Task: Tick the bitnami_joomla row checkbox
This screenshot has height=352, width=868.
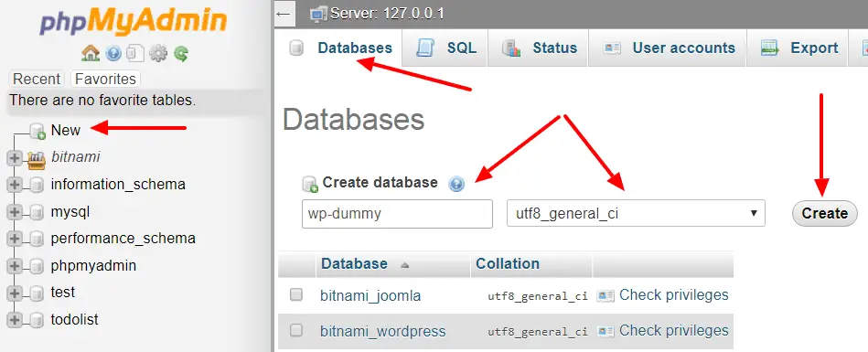Action: [x=296, y=294]
